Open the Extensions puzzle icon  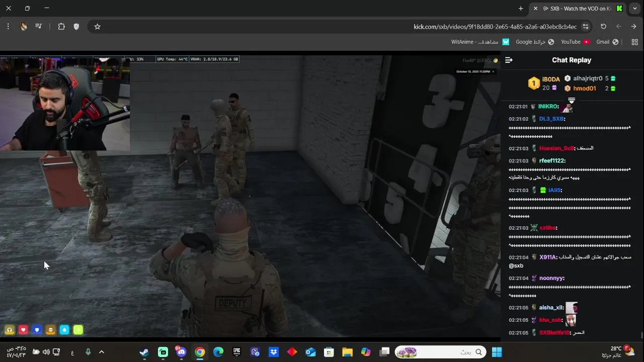click(x=61, y=27)
